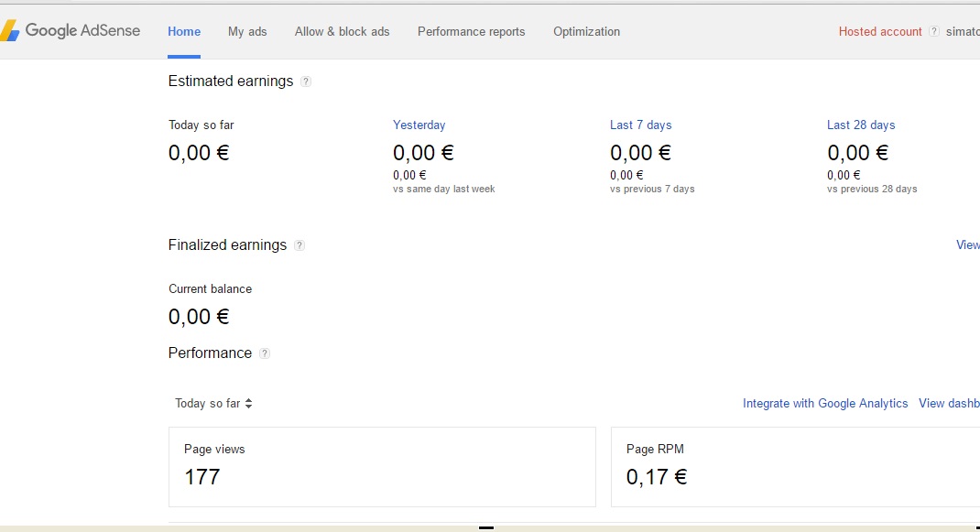Click help icon next to Performance heading
980x532 pixels.
265,353
